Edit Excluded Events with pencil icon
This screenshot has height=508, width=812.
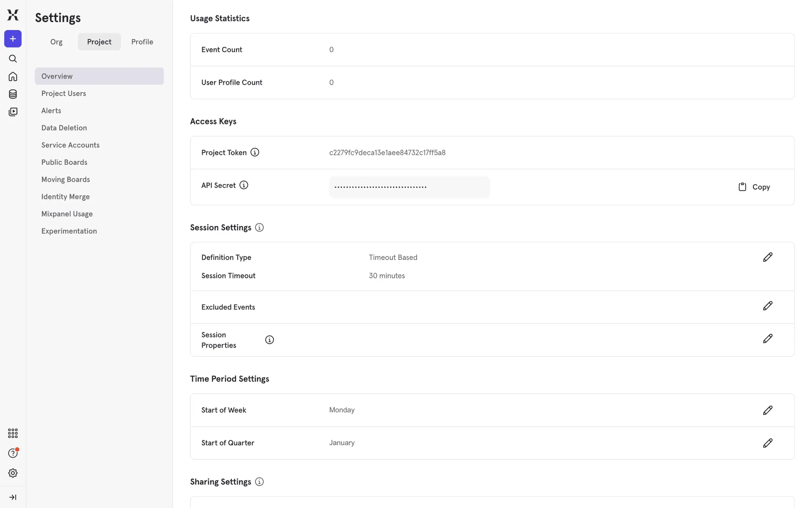point(768,306)
